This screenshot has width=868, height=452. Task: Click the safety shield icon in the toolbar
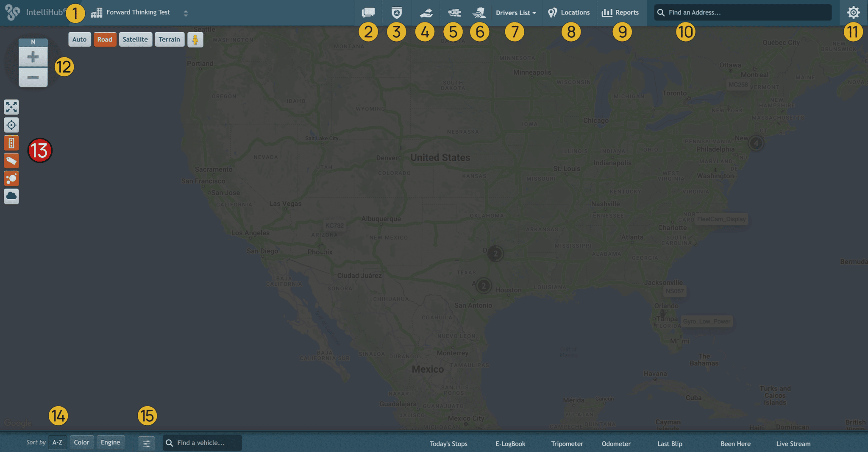pos(397,13)
